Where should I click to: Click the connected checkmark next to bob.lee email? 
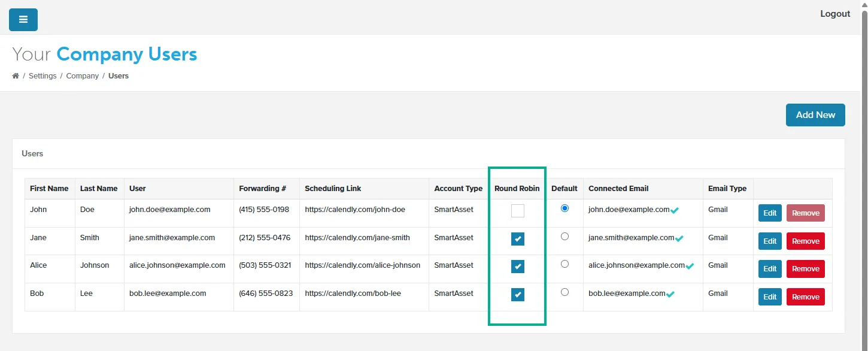click(x=670, y=294)
